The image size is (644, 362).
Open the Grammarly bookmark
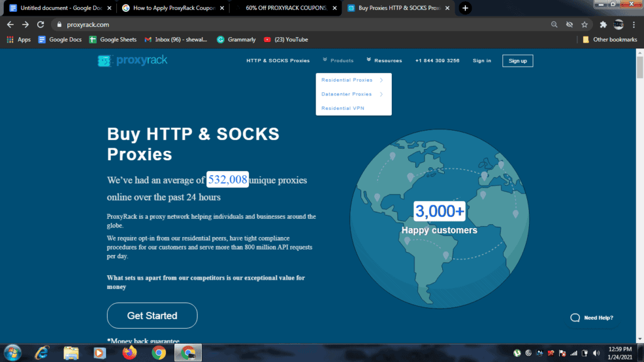[x=236, y=40]
